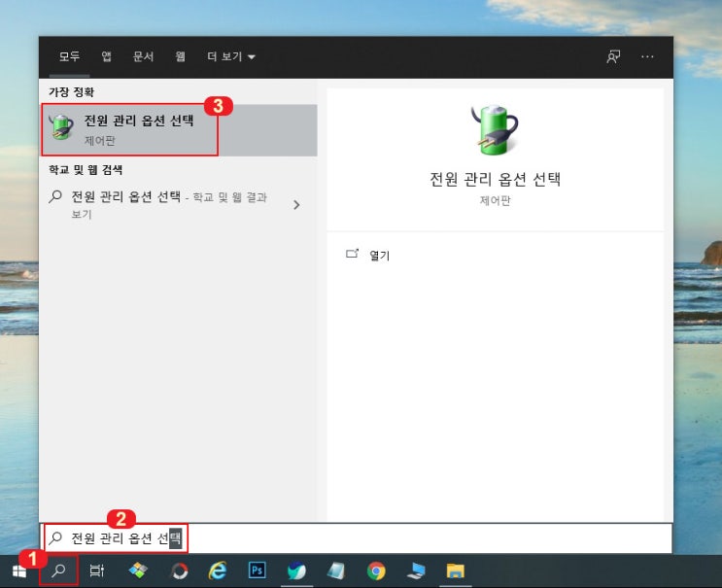This screenshot has width=722, height=588.
Task: Click the 학교 및 웹 검색 section heading
Action: 86,170
